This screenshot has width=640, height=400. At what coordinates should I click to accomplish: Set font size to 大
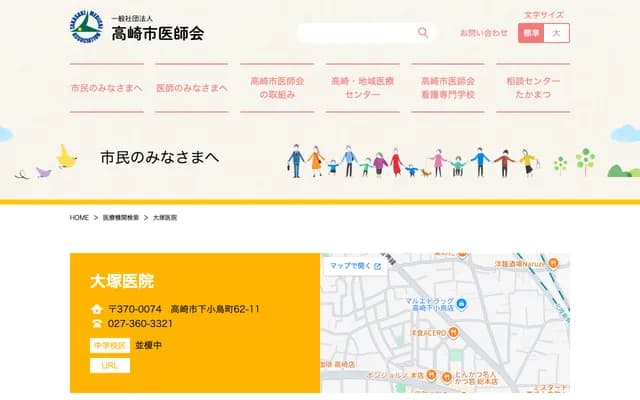[557, 33]
